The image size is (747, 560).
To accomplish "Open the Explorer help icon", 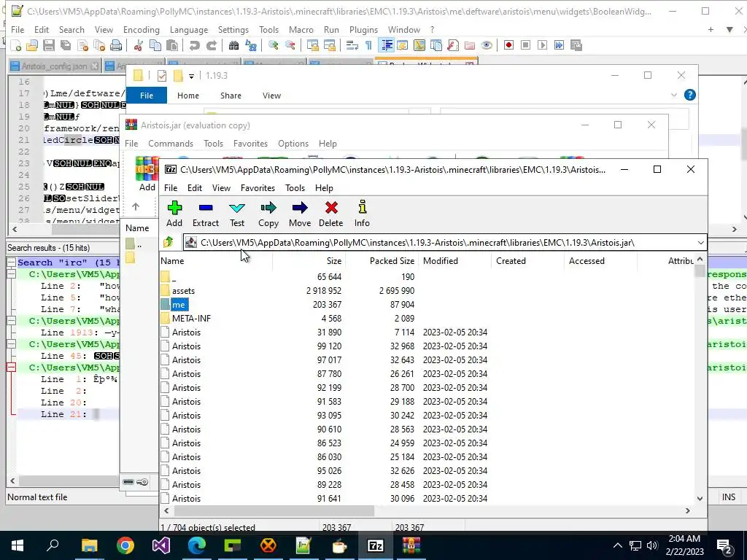I will tap(689, 95).
